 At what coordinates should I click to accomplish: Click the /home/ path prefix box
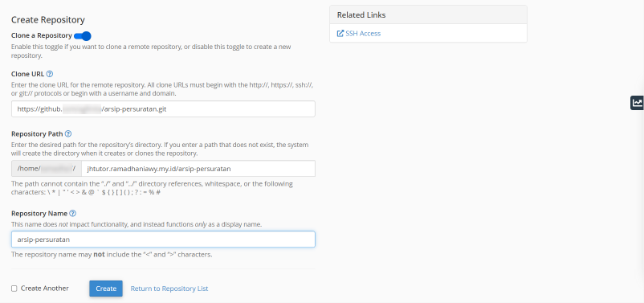click(47, 169)
